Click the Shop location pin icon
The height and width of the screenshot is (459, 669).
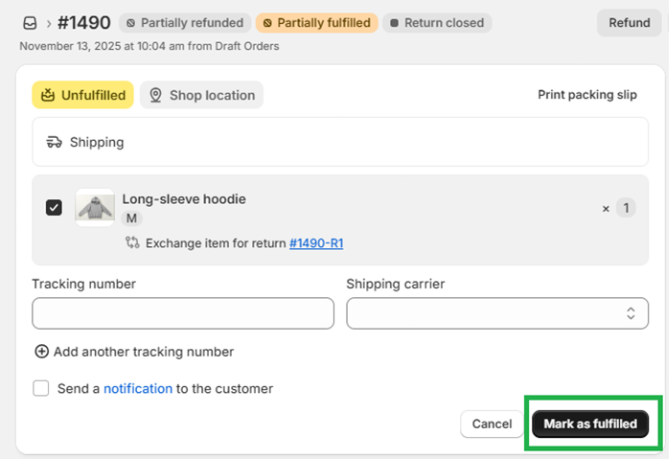coord(155,96)
